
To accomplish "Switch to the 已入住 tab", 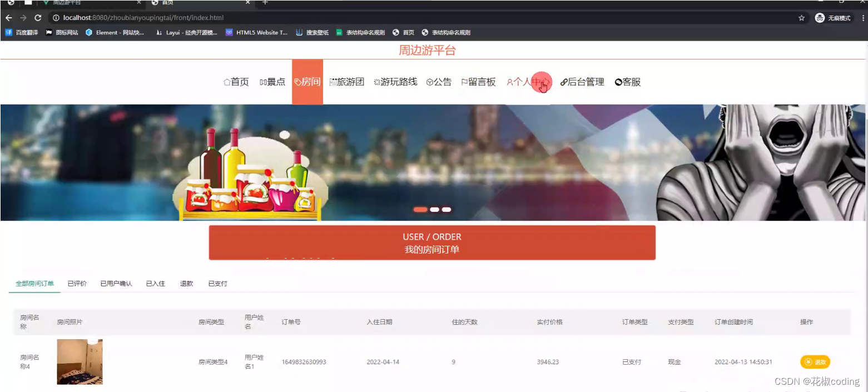I will click(x=155, y=284).
